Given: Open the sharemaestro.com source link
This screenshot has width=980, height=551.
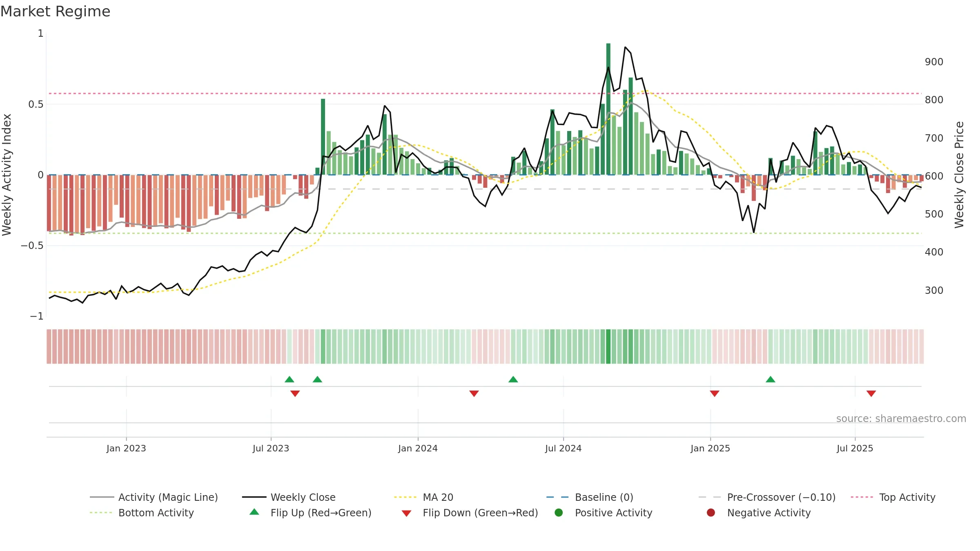Looking at the screenshot, I should click(901, 419).
